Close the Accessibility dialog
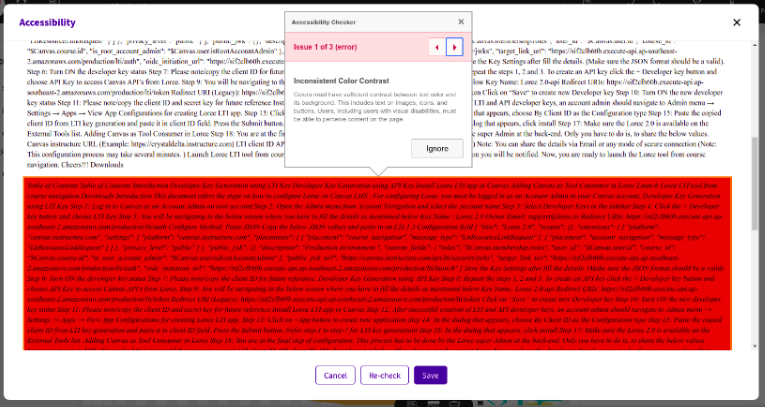The width and height of the screenshot is (765, 407). pyautogui.click(x=737, y=22)
